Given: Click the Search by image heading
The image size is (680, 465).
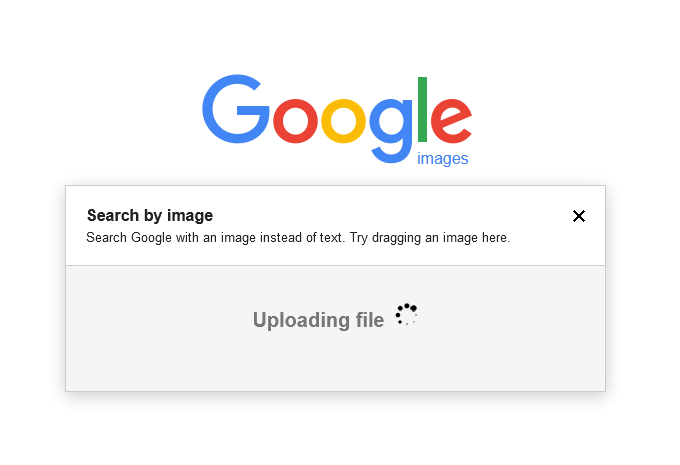Looking at the screenshot, I should pyautogui.click(x=150, y=216).
